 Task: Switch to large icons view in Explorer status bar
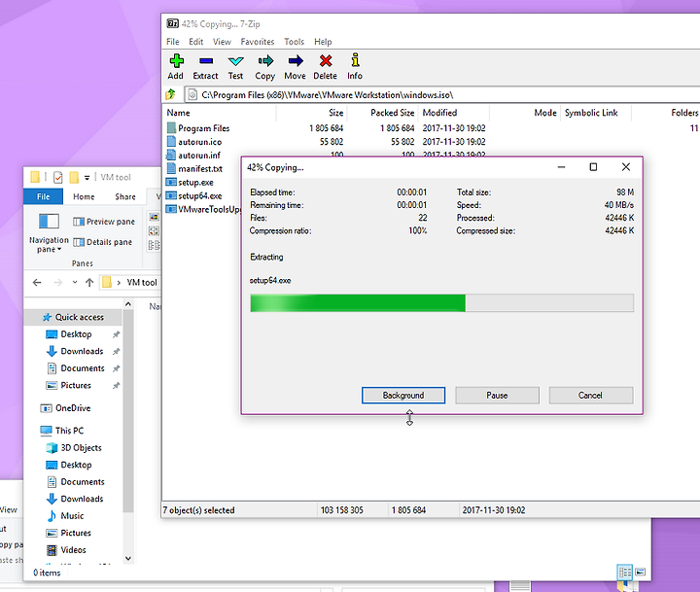[x=640, y=572]
